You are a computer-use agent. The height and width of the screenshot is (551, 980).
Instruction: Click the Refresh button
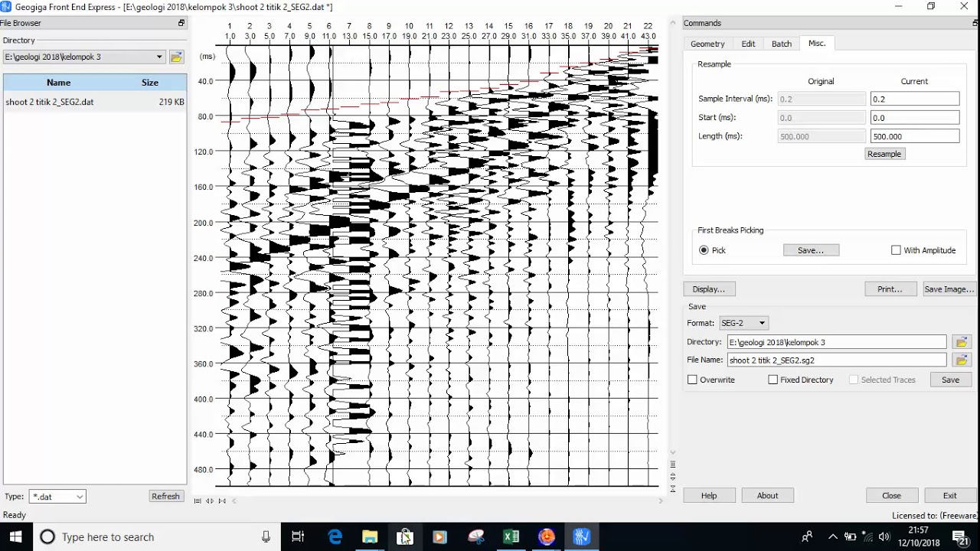(165, 496)
